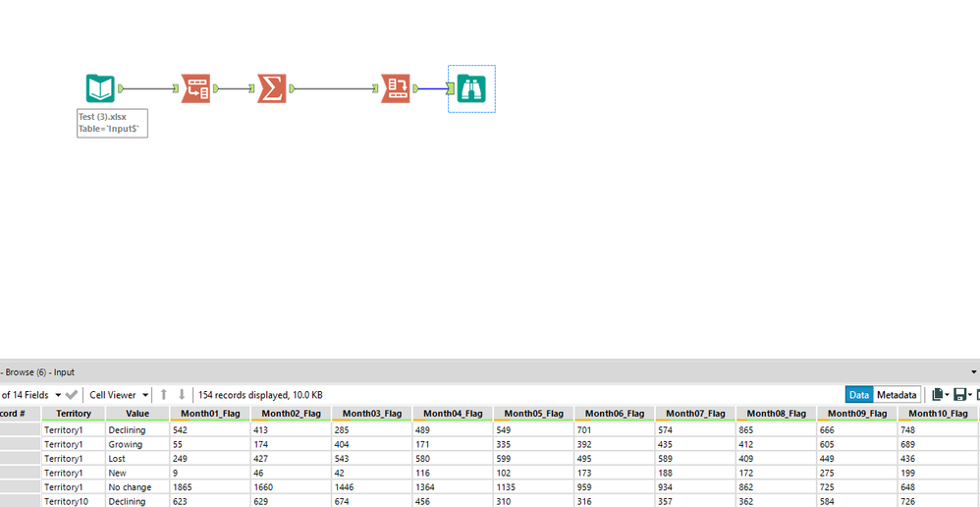Select the Growing value cell
Image resolution: width=980 pixels, height=507 pixels.
(x=137, y=444)
